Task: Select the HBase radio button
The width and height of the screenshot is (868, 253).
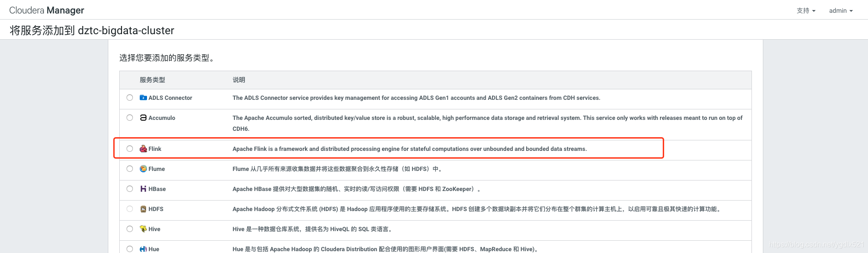Action: 130,189
